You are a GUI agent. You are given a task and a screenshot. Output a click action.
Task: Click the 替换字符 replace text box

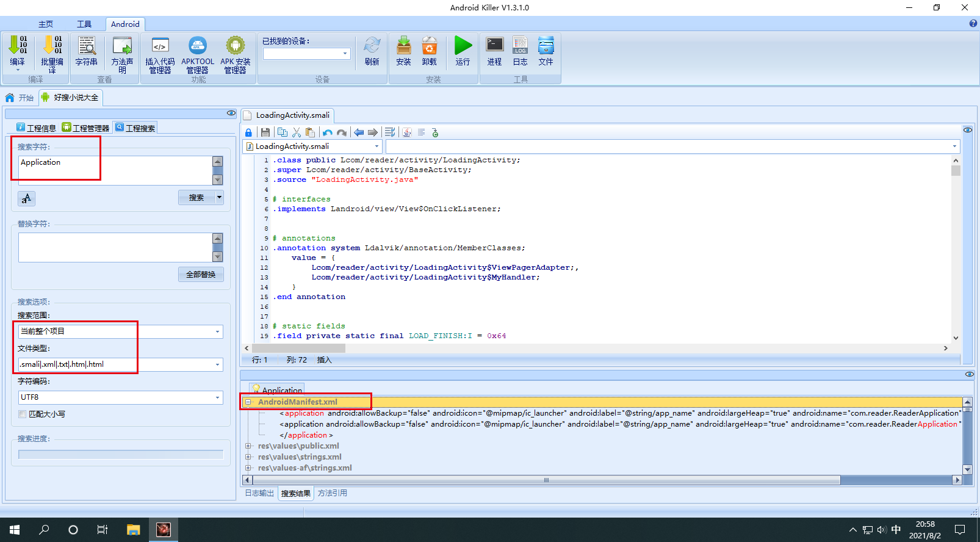115,247
